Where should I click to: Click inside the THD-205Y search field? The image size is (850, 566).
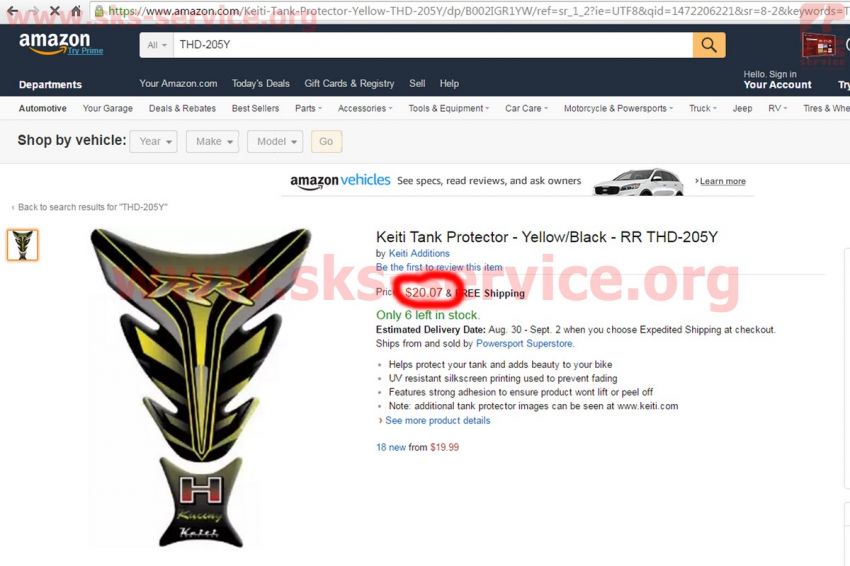433,45
